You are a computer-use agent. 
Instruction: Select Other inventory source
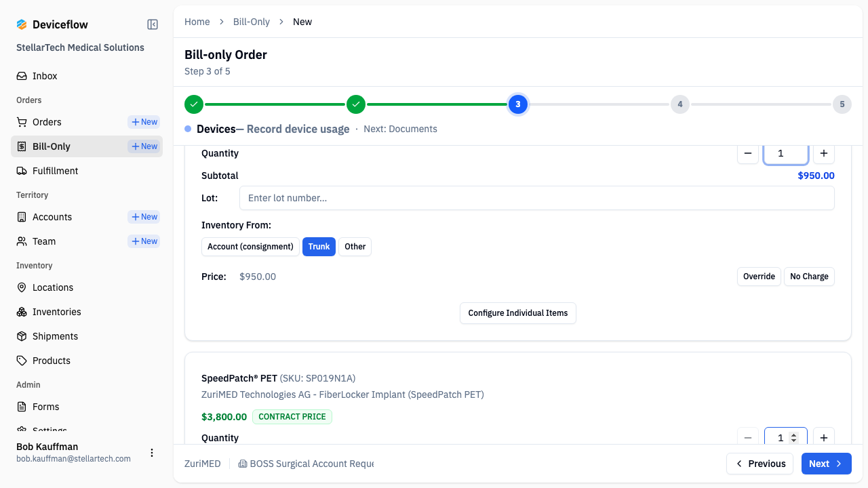[355, 247]
